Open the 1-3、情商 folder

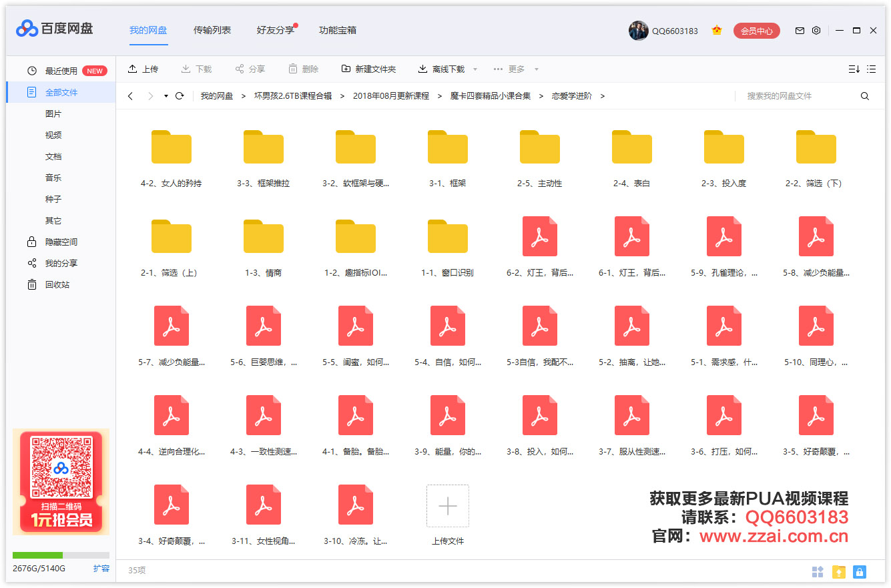click(x=264, y=236)
